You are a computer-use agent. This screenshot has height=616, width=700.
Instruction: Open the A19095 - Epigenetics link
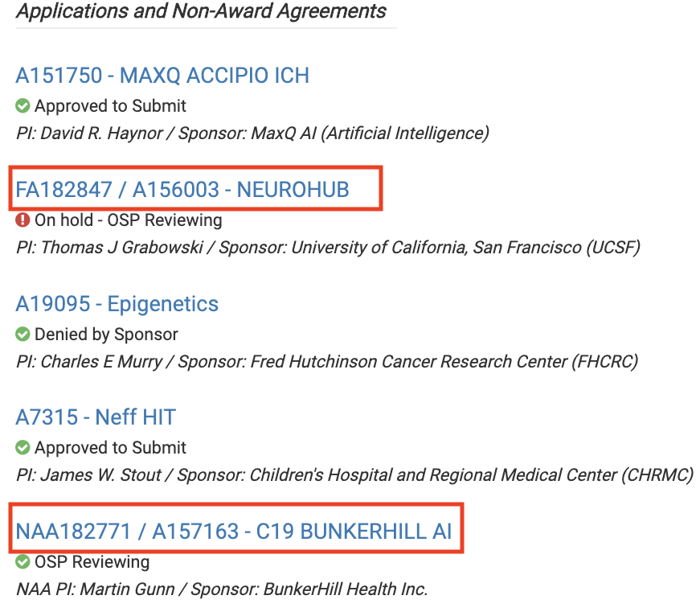(117, 304)
